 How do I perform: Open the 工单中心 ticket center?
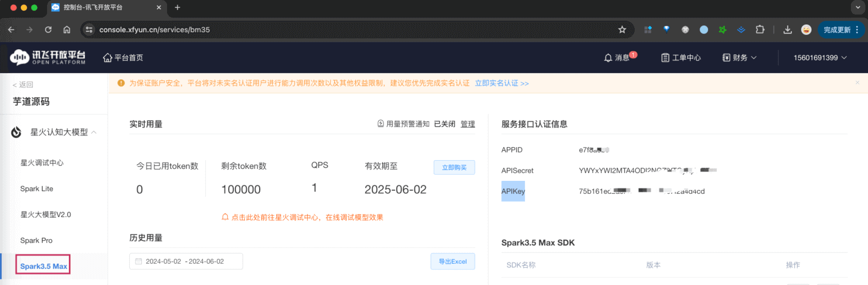[681, 58]
